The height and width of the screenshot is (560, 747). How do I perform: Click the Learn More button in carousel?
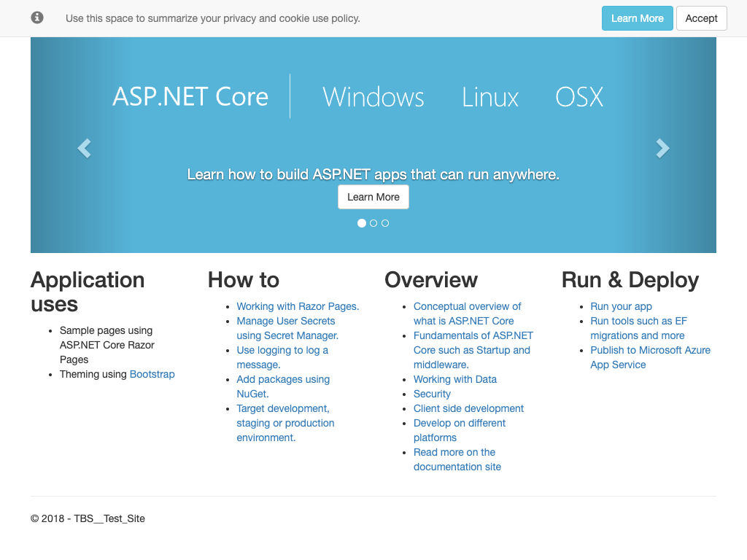click(x=373, y=197)
